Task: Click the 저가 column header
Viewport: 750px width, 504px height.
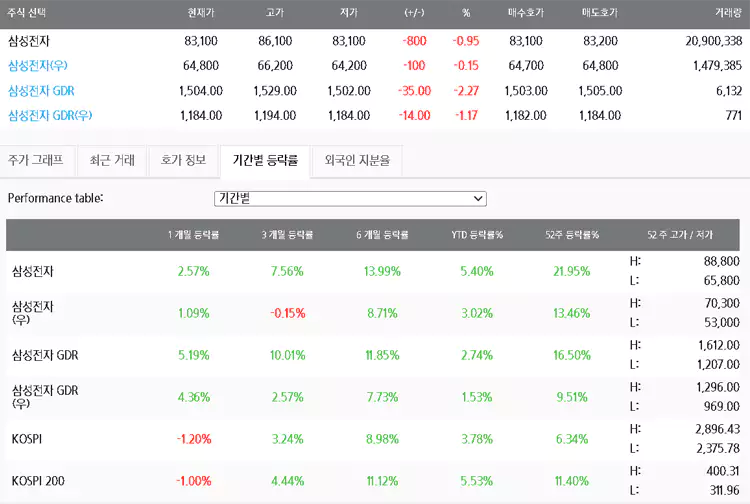Action: pyautogui.click(x=349, y=13)
